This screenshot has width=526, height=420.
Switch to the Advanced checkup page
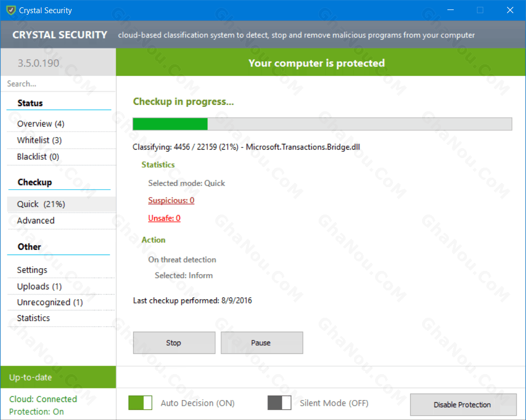coord(61,221)
